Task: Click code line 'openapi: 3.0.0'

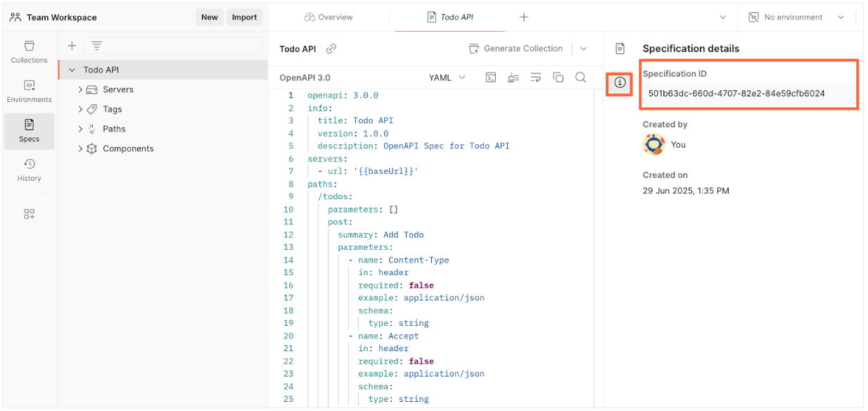Action: [343, 95]
